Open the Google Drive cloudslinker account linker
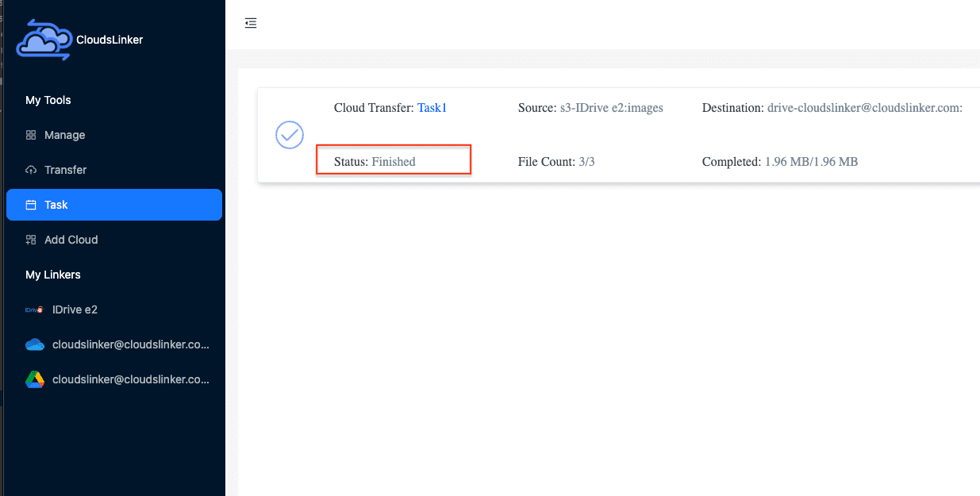Image resolution: width=980 pixels, height=496 pixels. tap(114, 379)
